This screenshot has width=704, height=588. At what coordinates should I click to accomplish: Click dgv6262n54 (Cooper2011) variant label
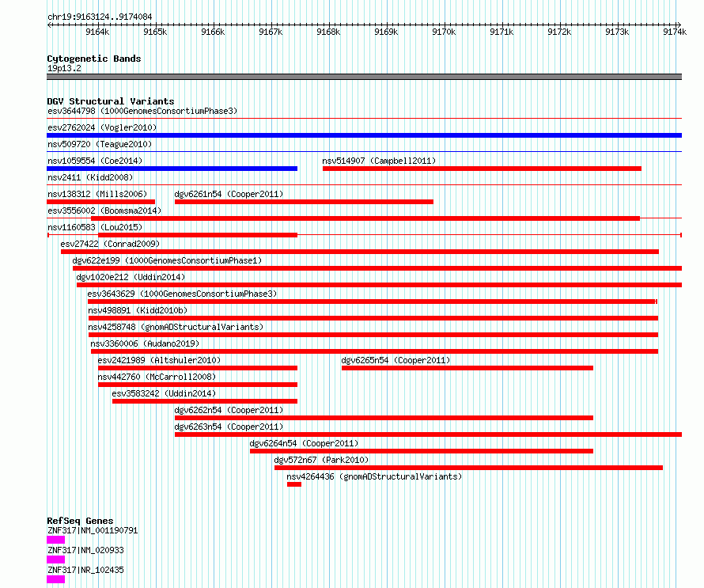click(229, 410)
